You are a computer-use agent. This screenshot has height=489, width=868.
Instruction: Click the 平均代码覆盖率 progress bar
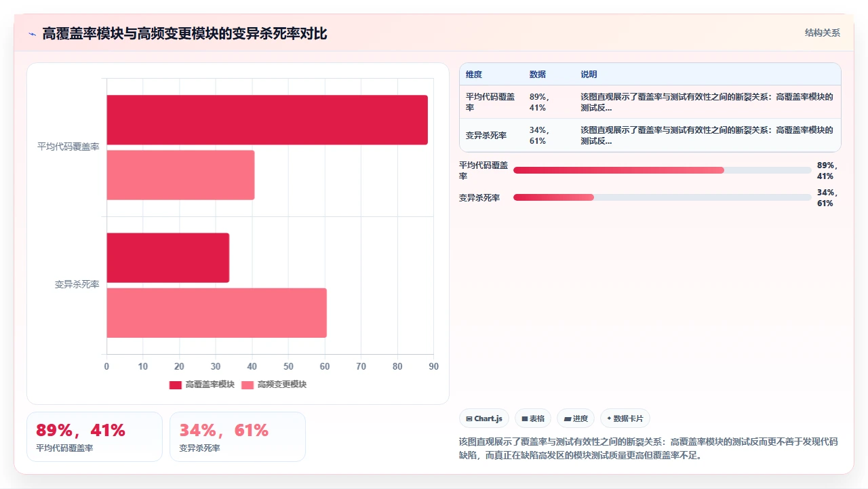tap(663, 170)
